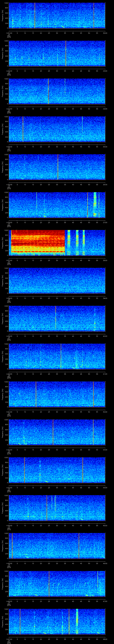Click the 48:00 end time label
The width and height of the screenshot is (114, 644).
(105, 639)
